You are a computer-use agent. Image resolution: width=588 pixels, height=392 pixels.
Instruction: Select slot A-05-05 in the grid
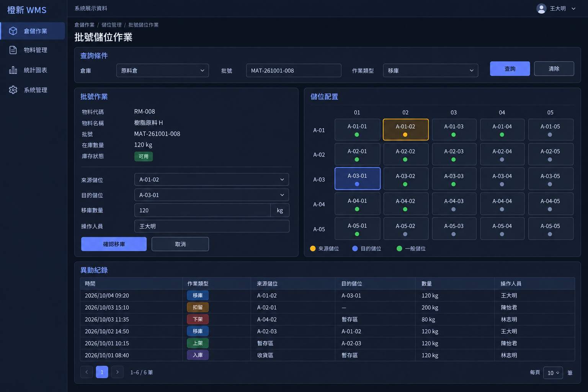[x=550, y=229]
